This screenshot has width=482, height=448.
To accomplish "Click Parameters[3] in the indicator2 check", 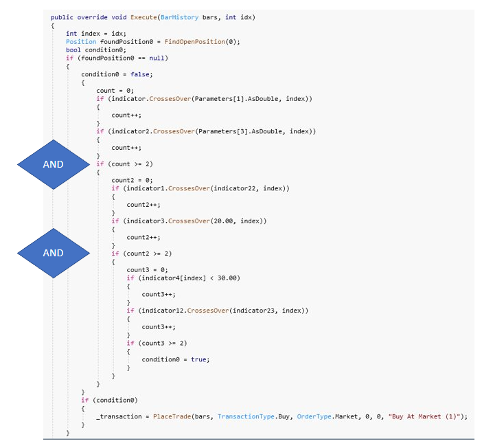I will [224, 131].
